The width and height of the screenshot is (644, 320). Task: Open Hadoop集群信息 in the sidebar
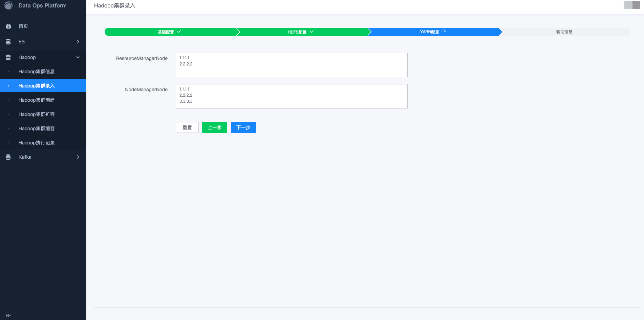click(x=43, y=72)
